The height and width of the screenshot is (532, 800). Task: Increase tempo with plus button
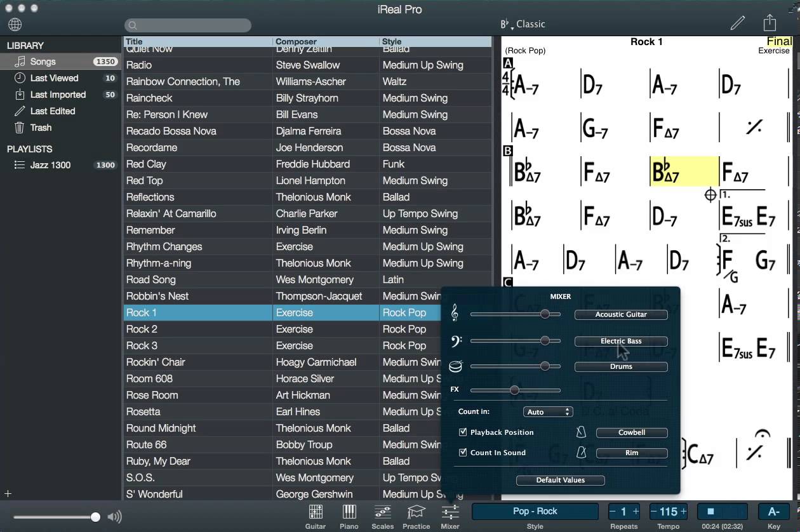point(683,512)
